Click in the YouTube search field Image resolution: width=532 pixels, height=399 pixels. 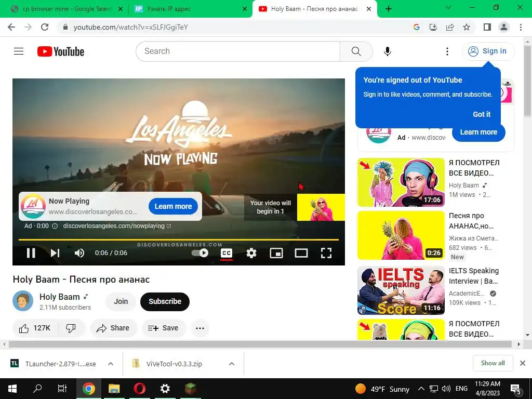237,51
